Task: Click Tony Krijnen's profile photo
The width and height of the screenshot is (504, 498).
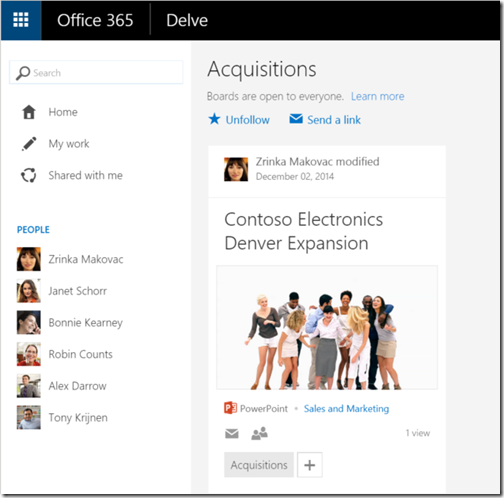Action: pos(29,417)
